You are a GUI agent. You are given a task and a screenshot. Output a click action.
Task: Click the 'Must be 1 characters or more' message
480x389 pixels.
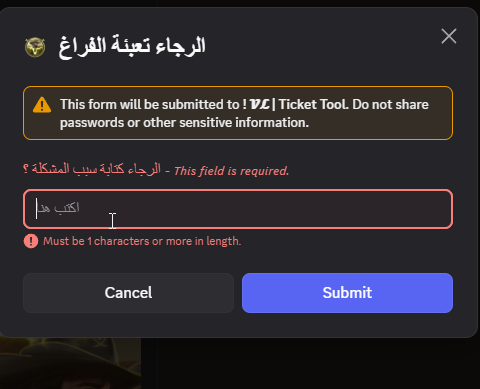tap(142, 241)
